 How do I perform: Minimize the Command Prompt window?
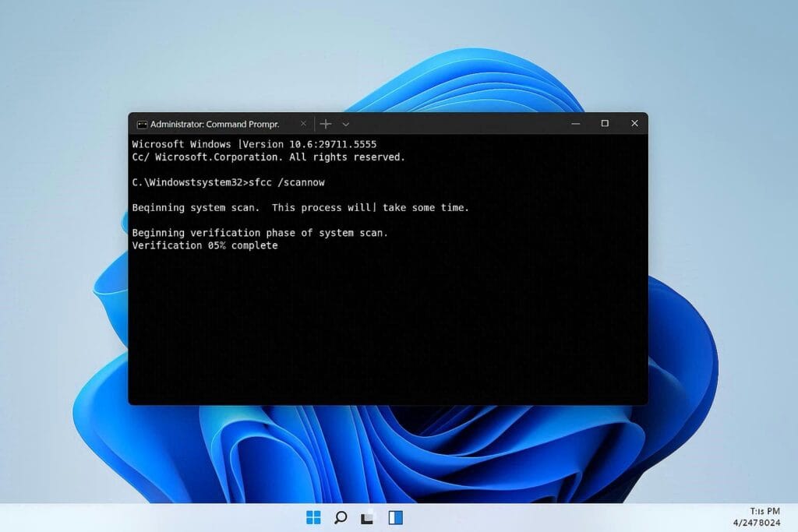click(575, 124)
